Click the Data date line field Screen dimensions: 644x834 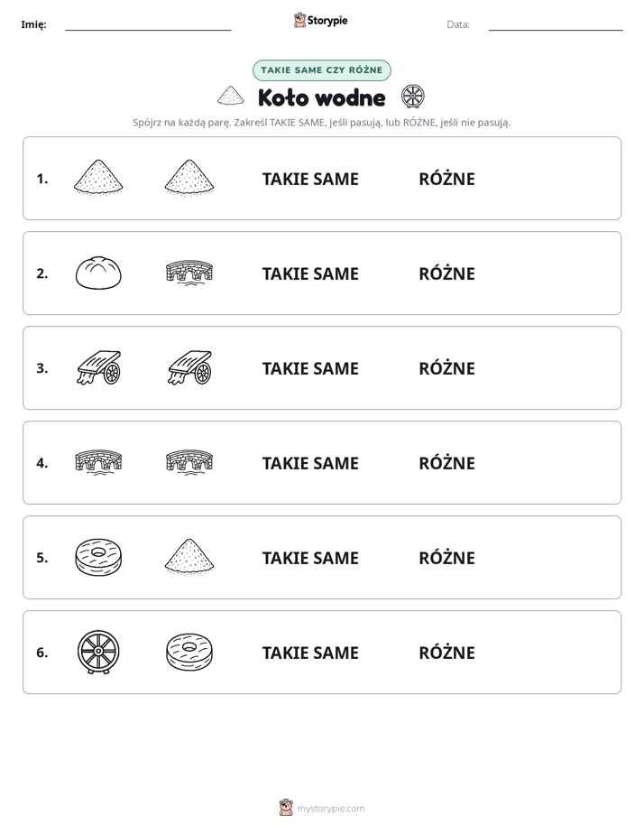point(556,25)
